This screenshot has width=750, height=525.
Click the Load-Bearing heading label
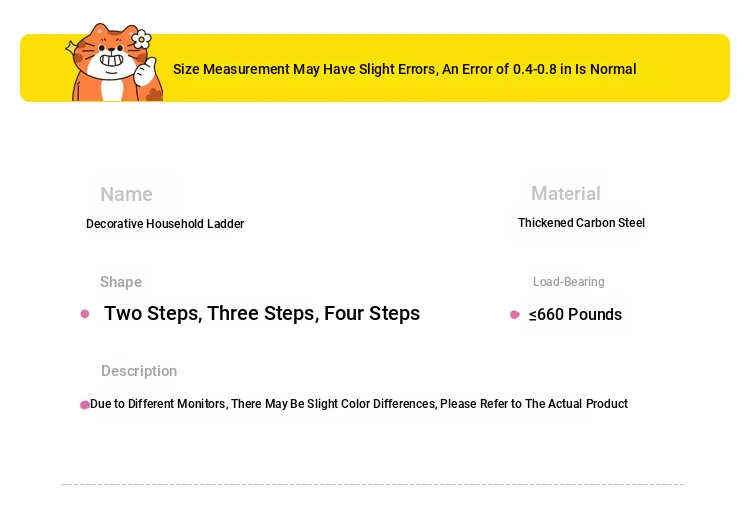[x=569, y=282]
